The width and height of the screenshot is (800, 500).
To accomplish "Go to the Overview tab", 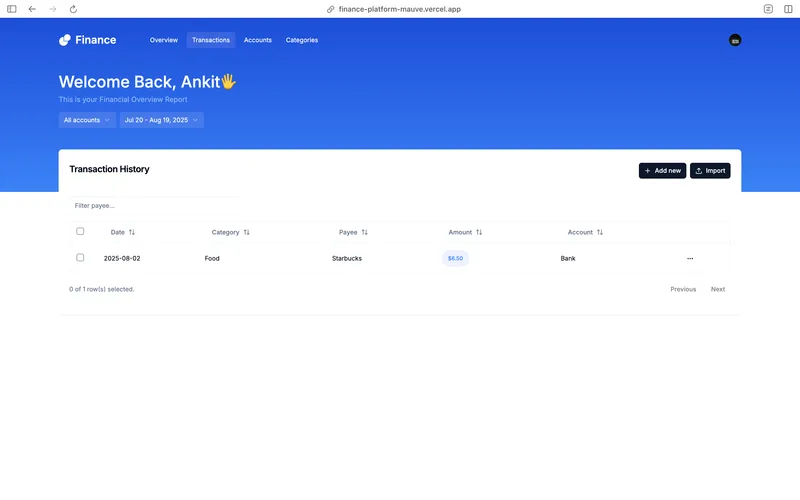I will [163, 40].
